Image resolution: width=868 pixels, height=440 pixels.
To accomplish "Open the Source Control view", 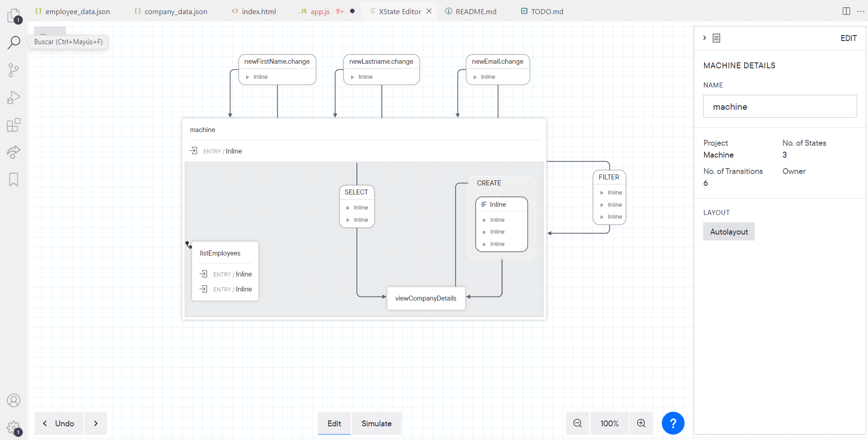I will 14,70.
